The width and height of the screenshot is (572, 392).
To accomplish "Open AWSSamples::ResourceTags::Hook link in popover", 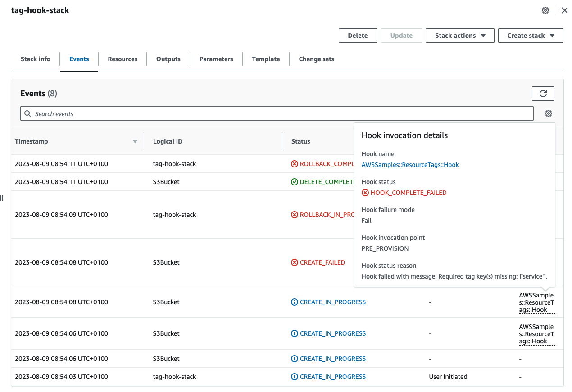I will [410, 165].
